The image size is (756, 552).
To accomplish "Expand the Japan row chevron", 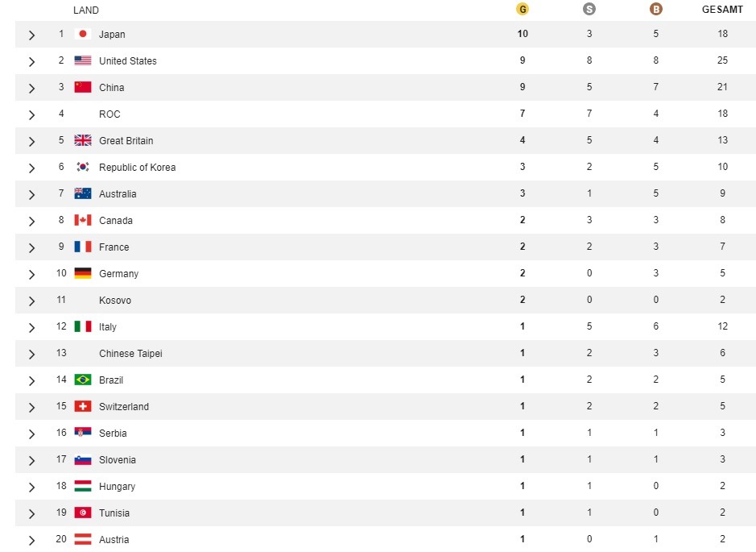I will click(32, 35).
